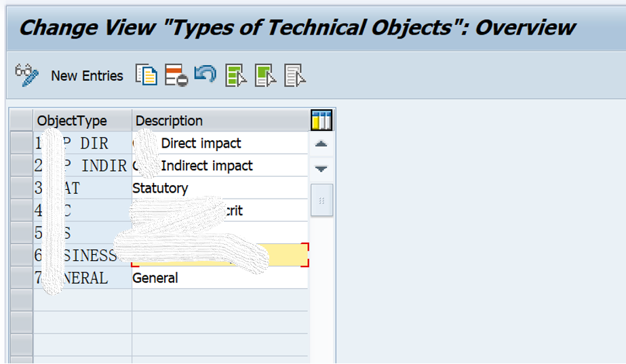This screenshot has height=364, width=626.
Task: Click the highlighted yellow description field
Action: click(220, 255)
